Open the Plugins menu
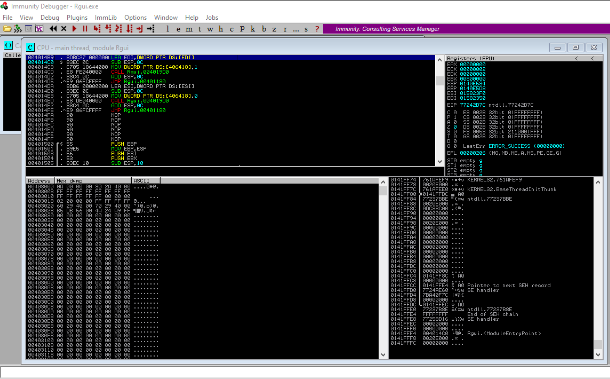The image size is (610, 379). pyautogui.click(x=77, y=18)
